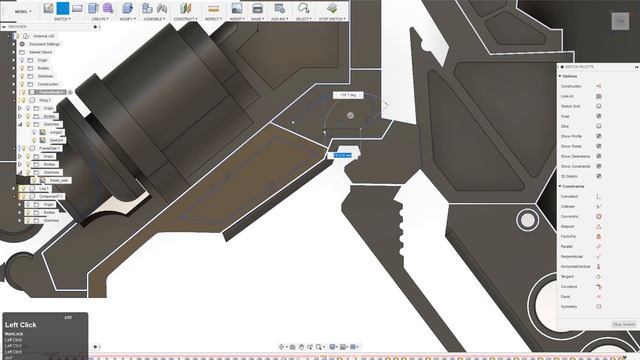640x360 pixels.
Task: Toggle visibility bulb of wings2 sketch
Action: 34,132
